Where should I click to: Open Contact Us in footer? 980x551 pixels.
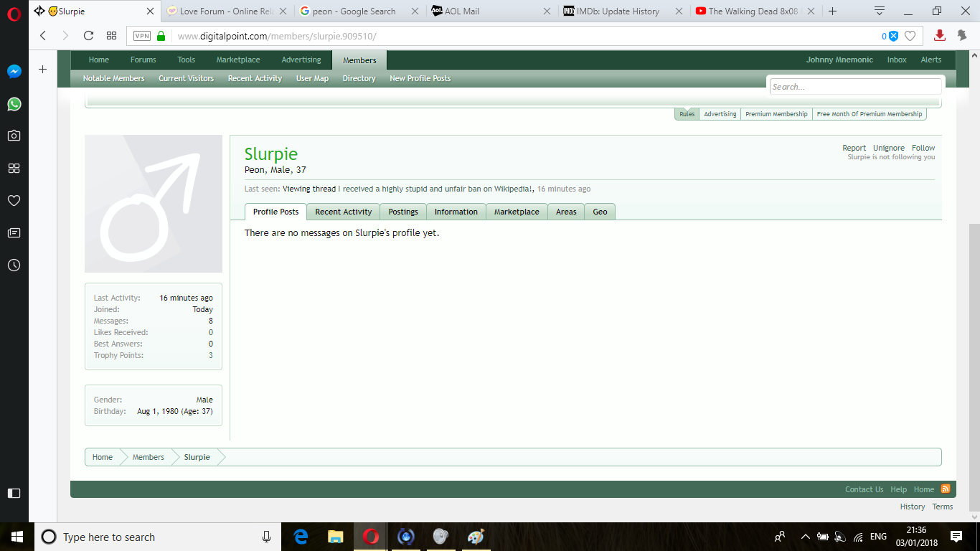pos(864,489)
